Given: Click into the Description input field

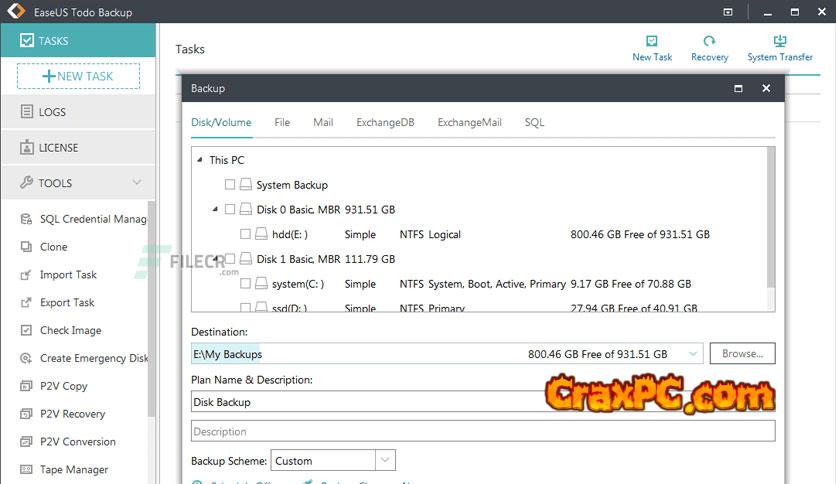Looking at the screenshot, I should coord(482,432).
